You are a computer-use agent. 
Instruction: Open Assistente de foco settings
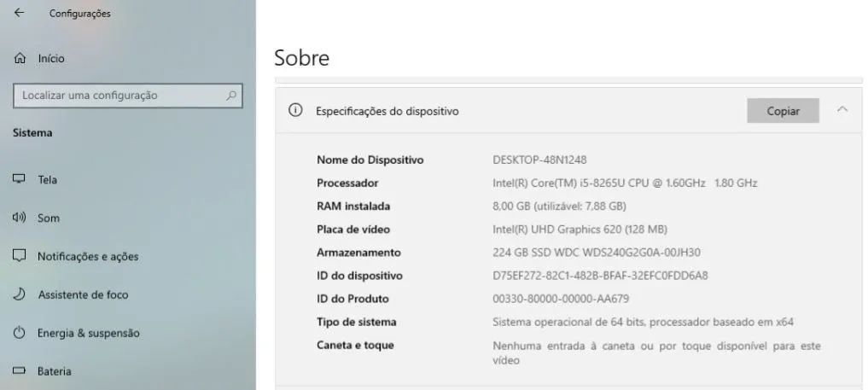pyautogui.click(x=83, y=295)
